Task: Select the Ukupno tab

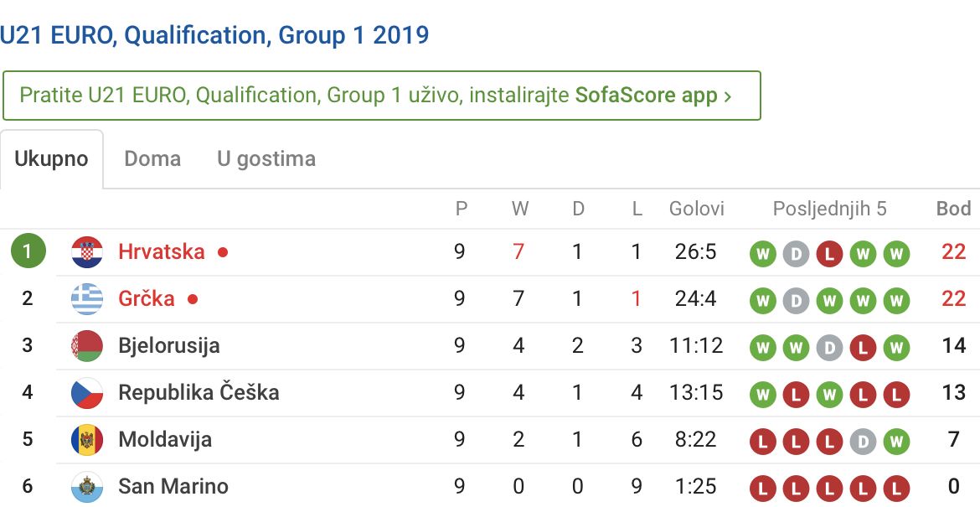Action: [51, 158]
